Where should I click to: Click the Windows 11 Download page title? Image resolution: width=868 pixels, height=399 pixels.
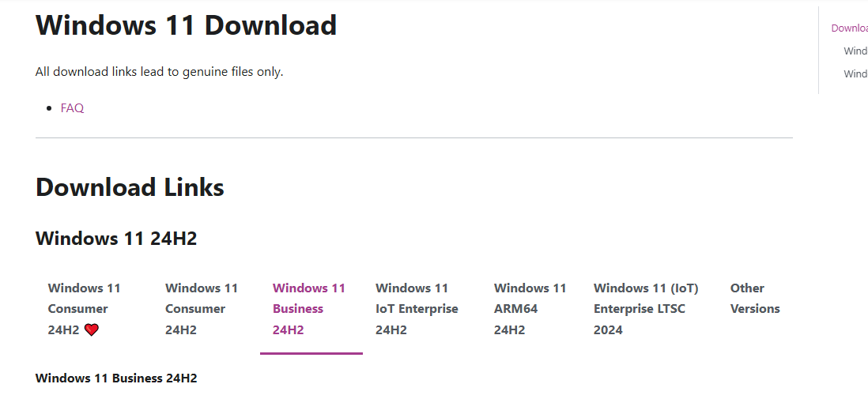pyautogui.click(x=186, y=25)
